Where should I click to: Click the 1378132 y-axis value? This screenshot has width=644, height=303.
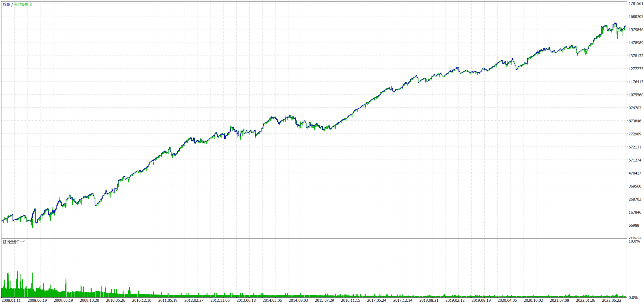pos(636,56)
